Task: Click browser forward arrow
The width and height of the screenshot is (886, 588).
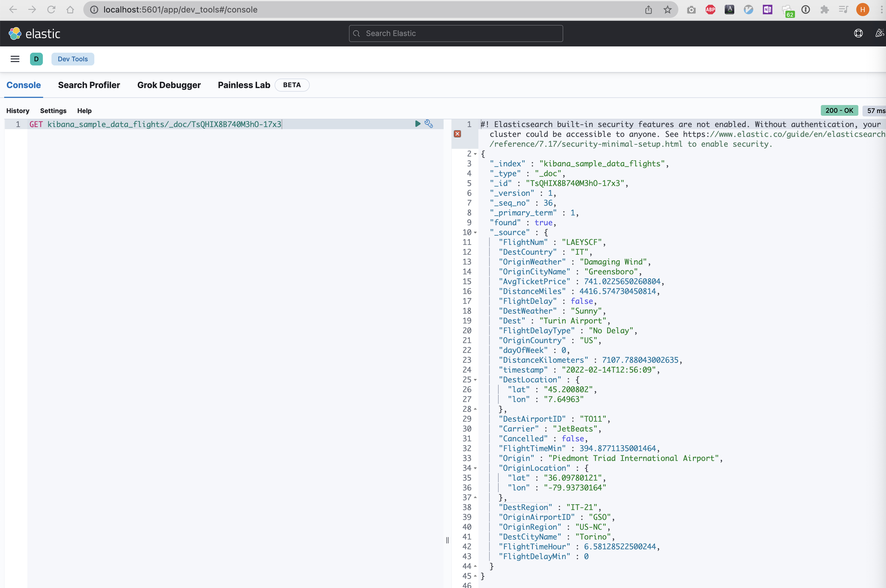Action: (x=32, y=10)
